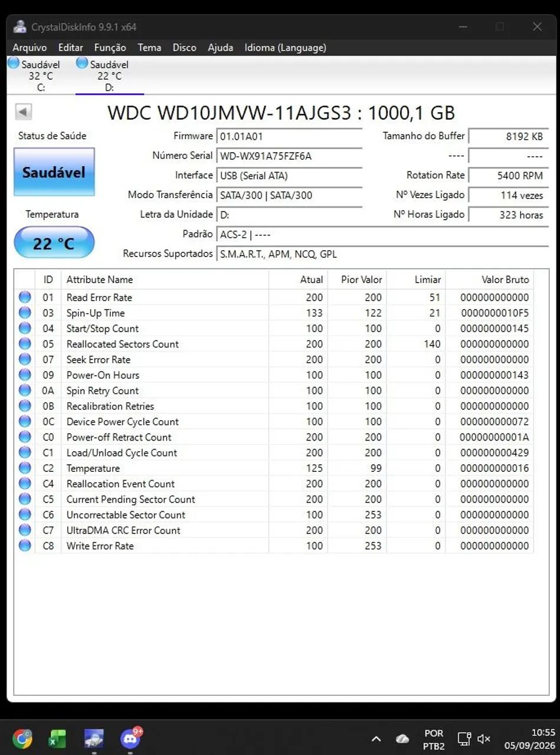Click status orb for Power-On Hours

click(x=25, y=375)
